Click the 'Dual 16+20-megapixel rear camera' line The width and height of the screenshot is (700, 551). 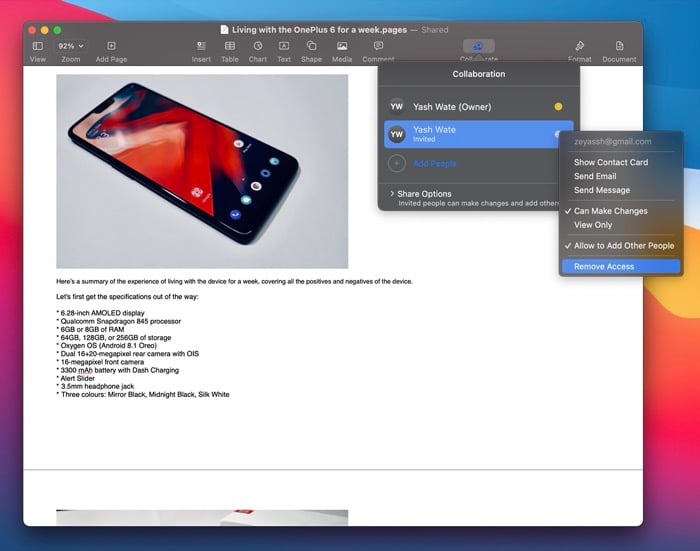(x=128, y=354)
